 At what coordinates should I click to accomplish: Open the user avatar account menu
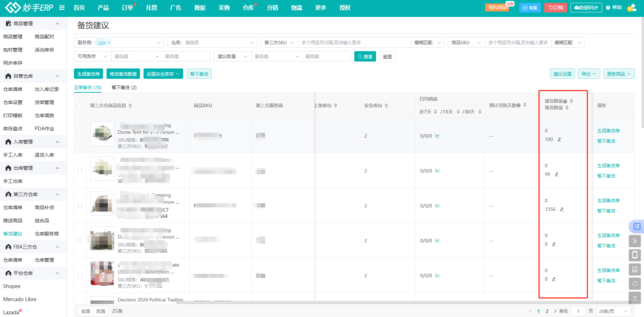[x=632, y=8]
